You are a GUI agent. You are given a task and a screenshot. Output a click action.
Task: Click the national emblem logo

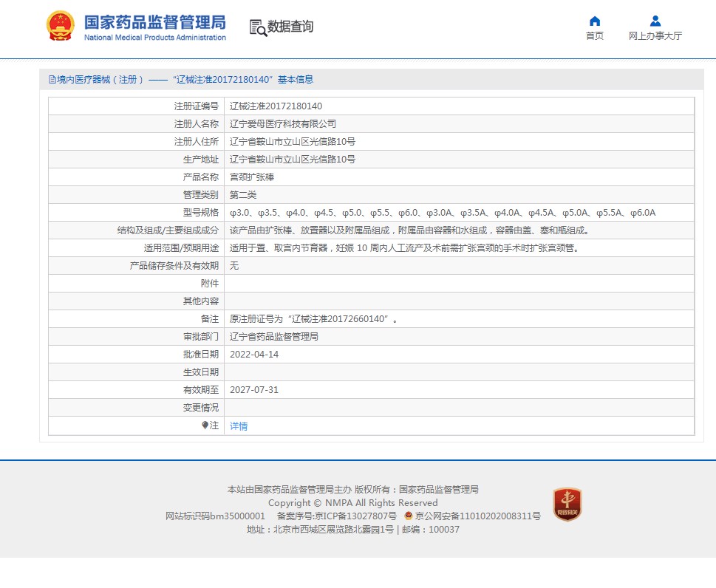61,26
